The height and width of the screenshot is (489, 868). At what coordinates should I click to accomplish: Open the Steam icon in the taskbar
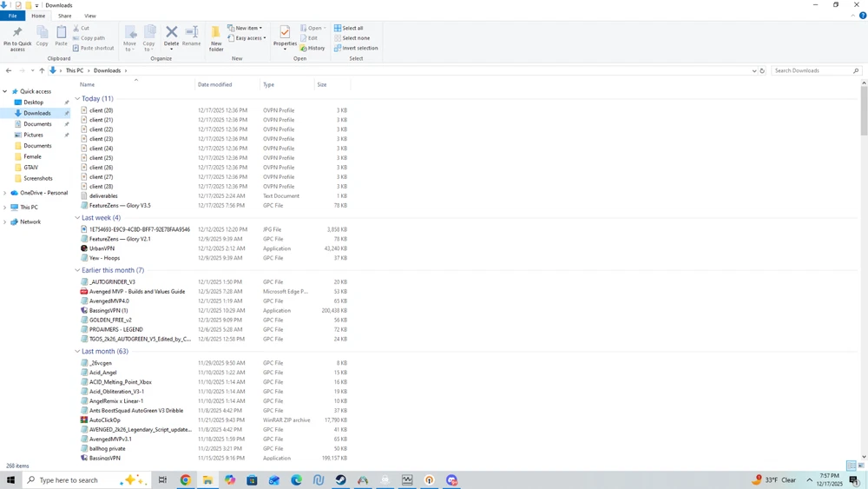pos(340,480)
